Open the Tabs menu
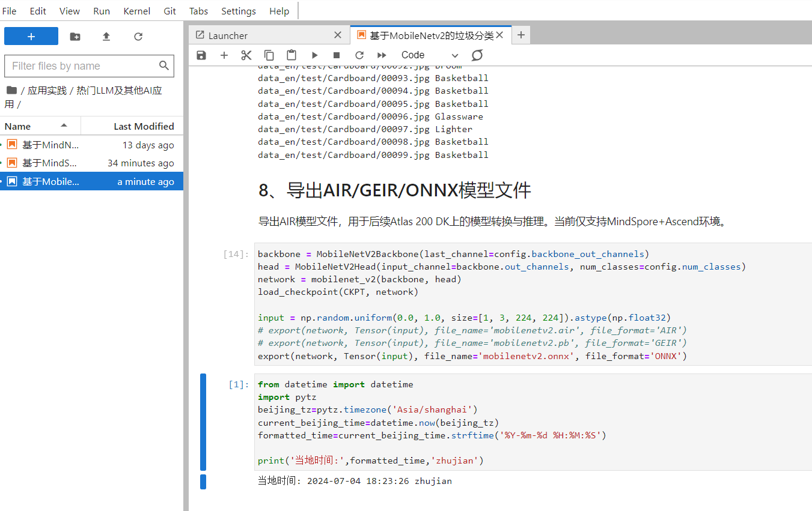812x511 pixels. click(x=198, y=11)
